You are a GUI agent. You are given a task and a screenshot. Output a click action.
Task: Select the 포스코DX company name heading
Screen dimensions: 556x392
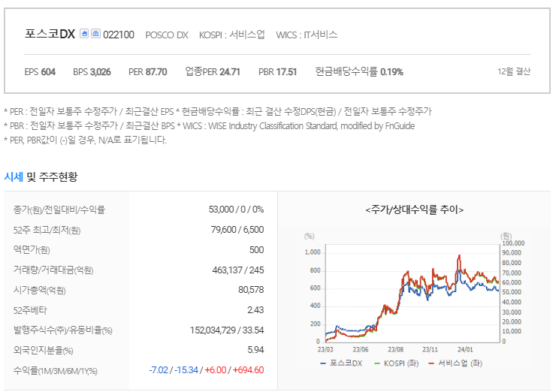pyautogui.click(x=50, y=35)
